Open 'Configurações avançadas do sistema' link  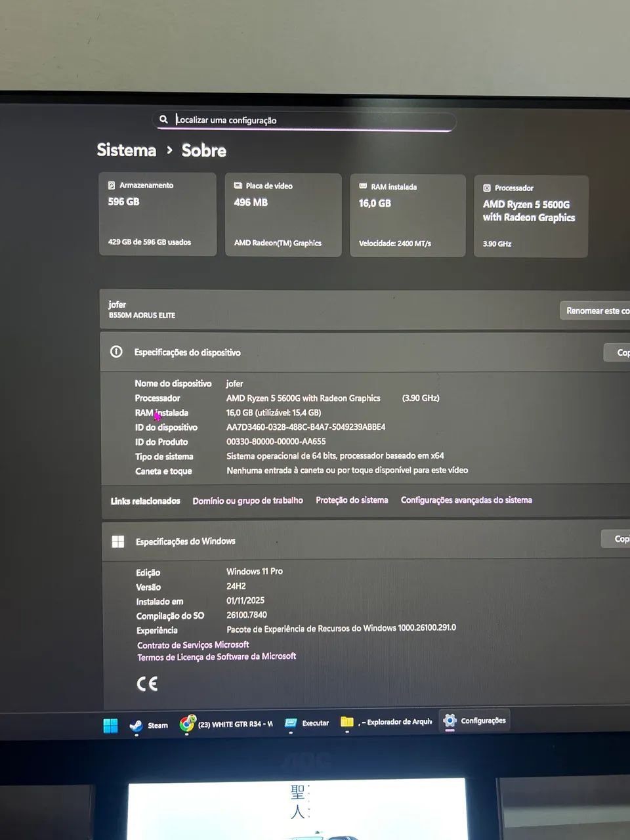click(467, 500)
